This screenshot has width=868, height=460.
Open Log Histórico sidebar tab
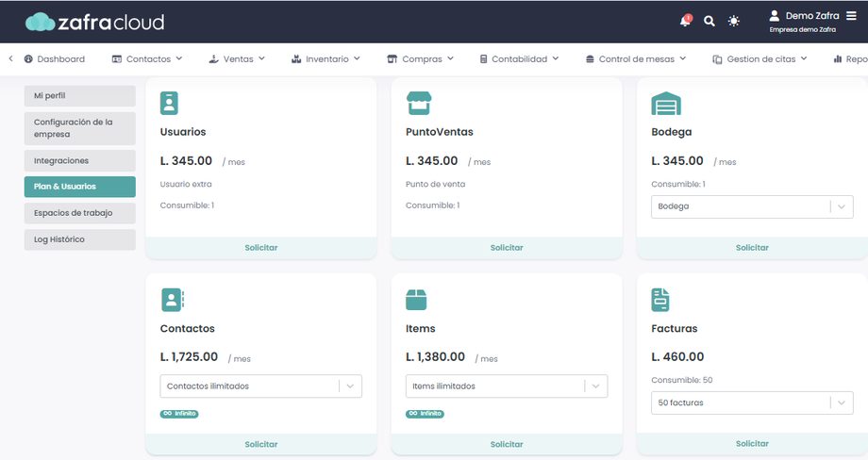pos(79,239)
